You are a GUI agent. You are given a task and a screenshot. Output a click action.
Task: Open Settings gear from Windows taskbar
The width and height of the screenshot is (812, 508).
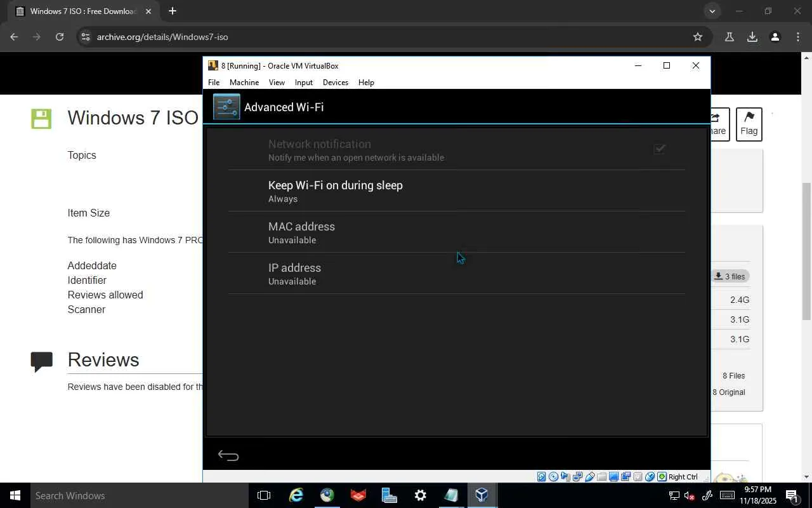pos(420,495)
